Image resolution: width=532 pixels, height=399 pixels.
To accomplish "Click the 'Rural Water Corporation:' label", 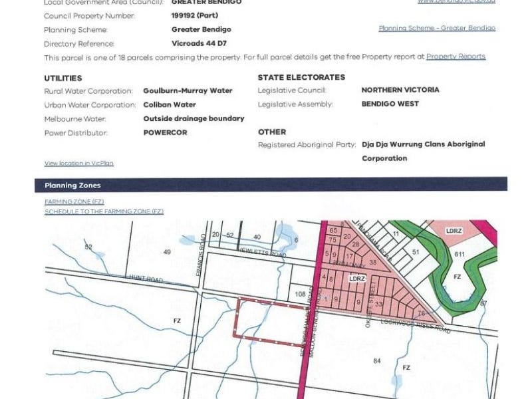I will click(x=88, y=91).
